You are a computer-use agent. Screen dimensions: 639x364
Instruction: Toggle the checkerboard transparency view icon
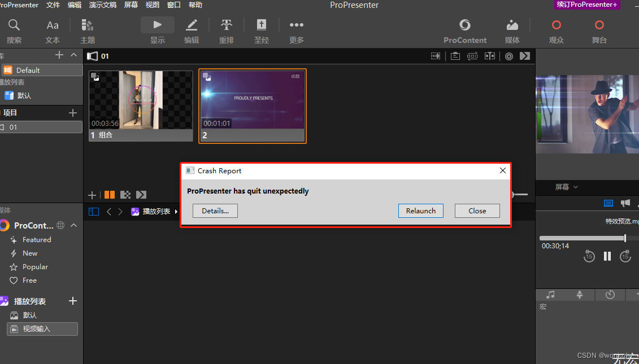point(125,195)
